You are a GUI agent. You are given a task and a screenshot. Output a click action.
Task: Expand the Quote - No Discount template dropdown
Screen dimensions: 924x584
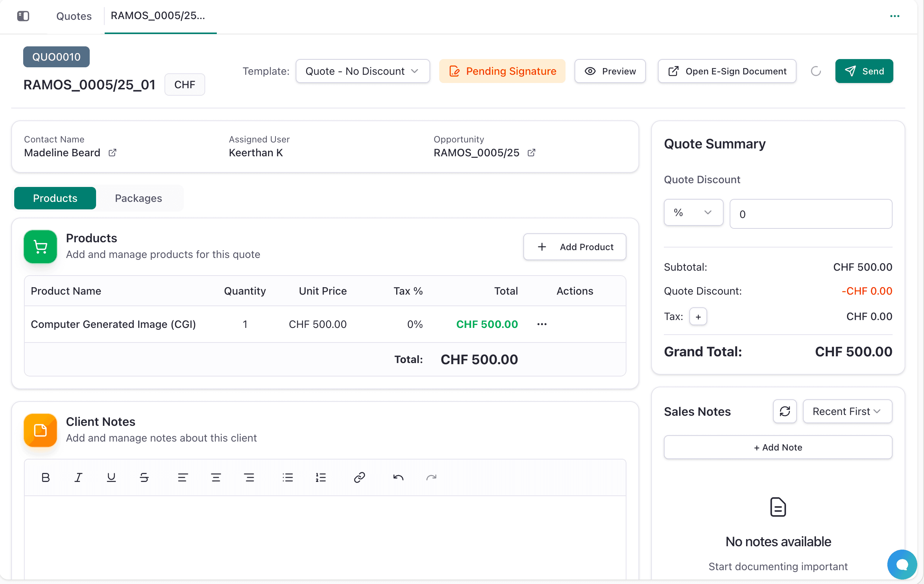coord(363,71)
